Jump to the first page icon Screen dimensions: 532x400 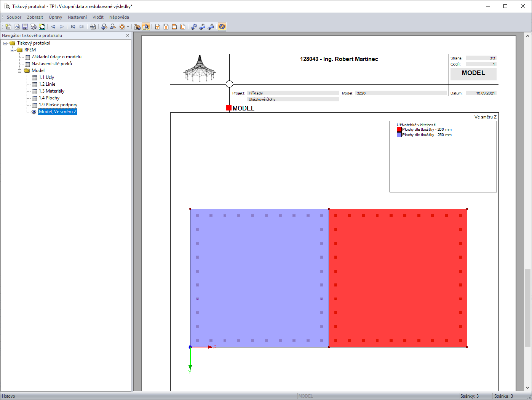[73, 27]
